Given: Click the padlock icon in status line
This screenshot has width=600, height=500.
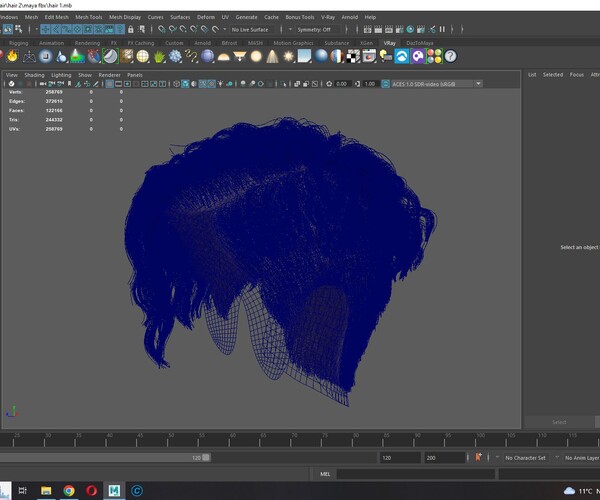Looking at the screenshot, I should pyautogui.click(x=130, y=29).
